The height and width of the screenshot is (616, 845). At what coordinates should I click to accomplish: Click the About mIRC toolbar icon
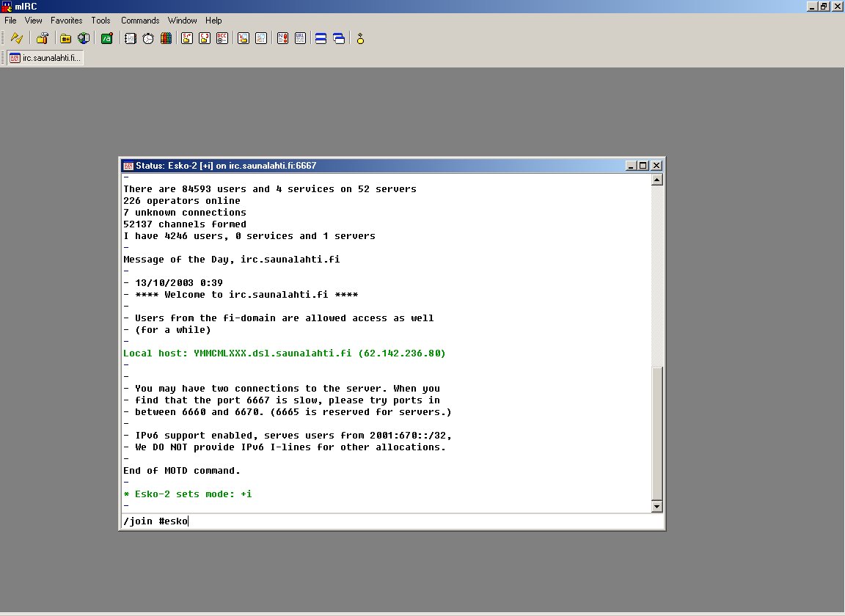(x=360, y=38)
